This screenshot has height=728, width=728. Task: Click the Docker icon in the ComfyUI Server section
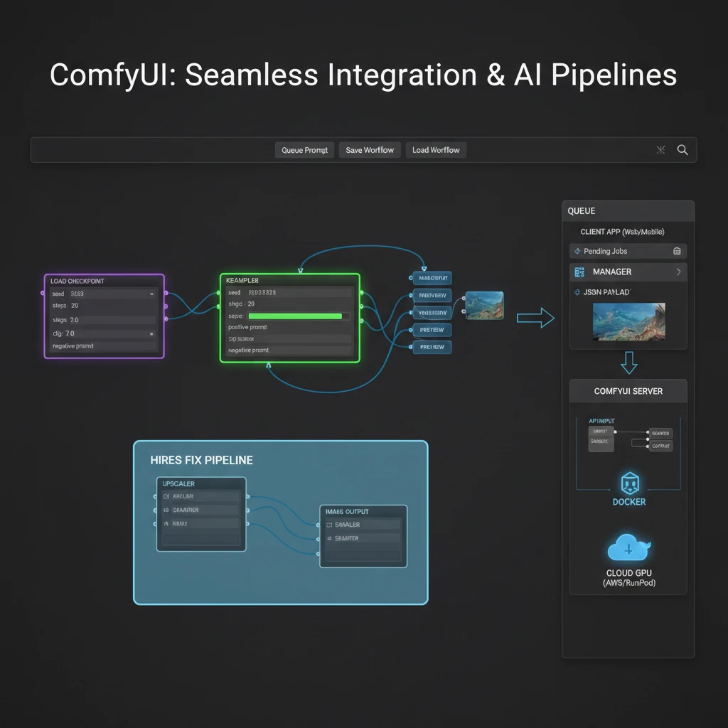628,482
